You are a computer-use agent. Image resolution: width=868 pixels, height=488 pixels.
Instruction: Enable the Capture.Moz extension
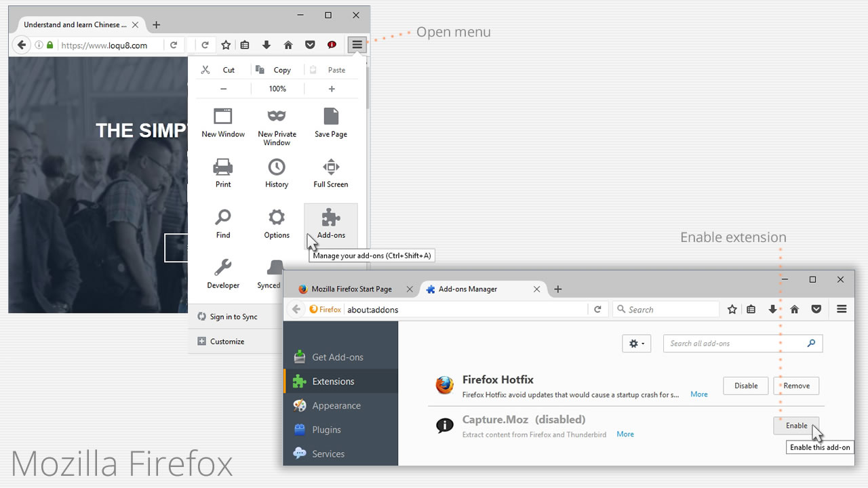point(796,426)
